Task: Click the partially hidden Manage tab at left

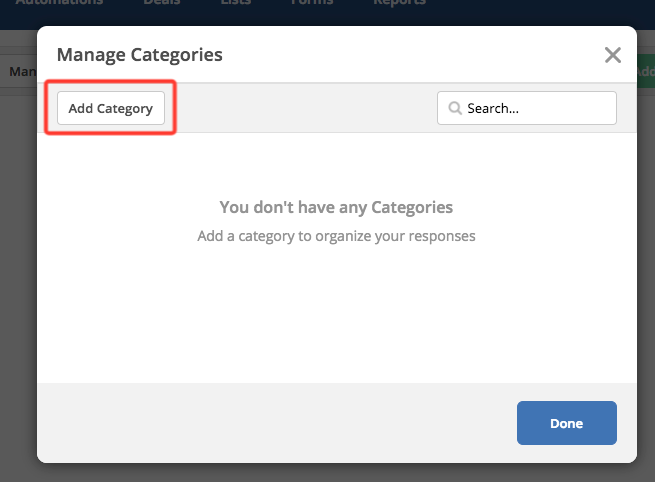Action: (18, 73)
